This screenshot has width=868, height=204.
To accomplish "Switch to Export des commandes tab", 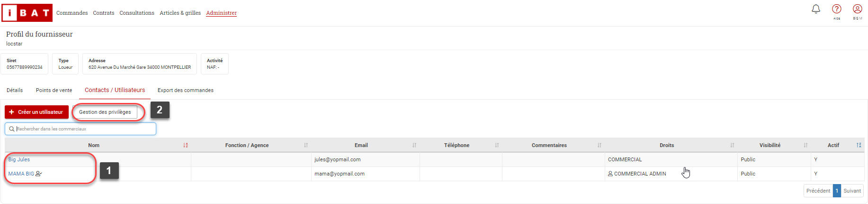I will (186, 90).
